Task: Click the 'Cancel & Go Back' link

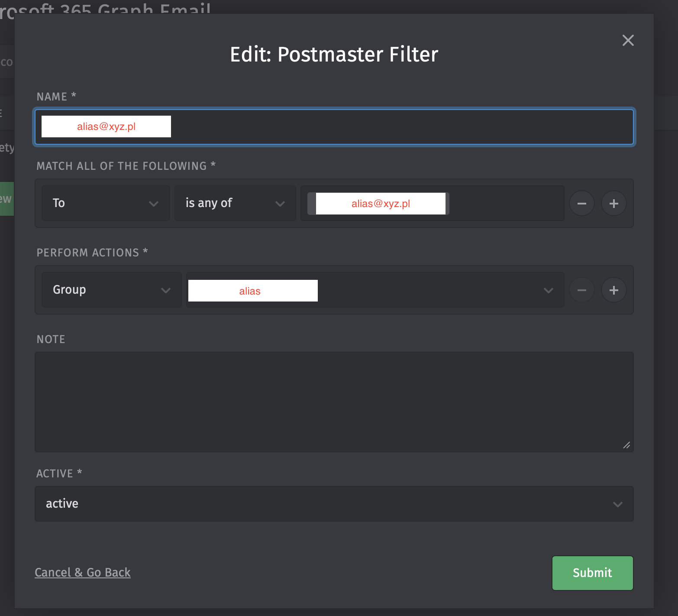Action: coord(83,572)
